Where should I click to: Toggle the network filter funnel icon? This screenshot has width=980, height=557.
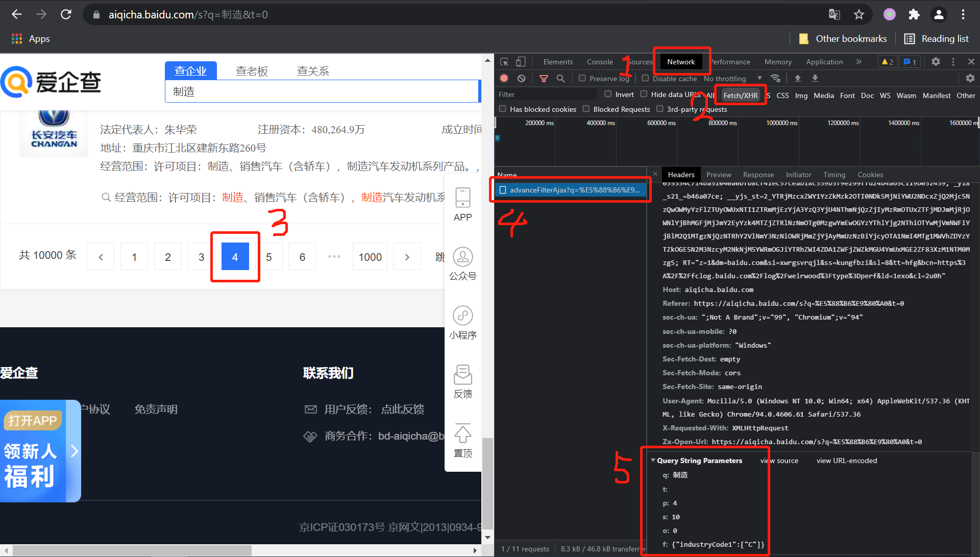(544, 78)
